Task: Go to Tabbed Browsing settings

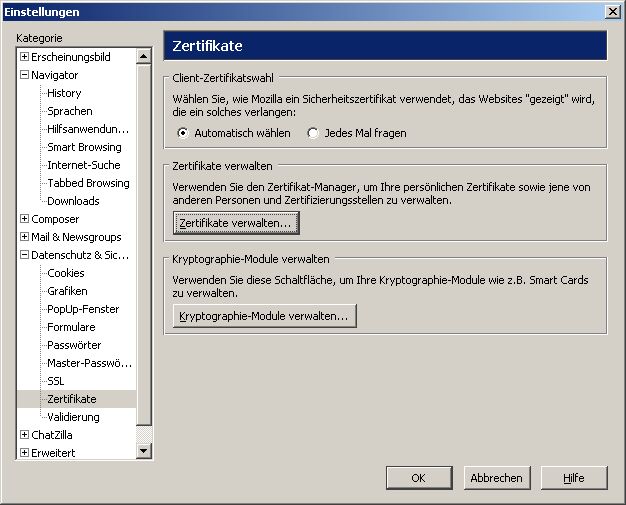Action: click(x=88, y=183)
